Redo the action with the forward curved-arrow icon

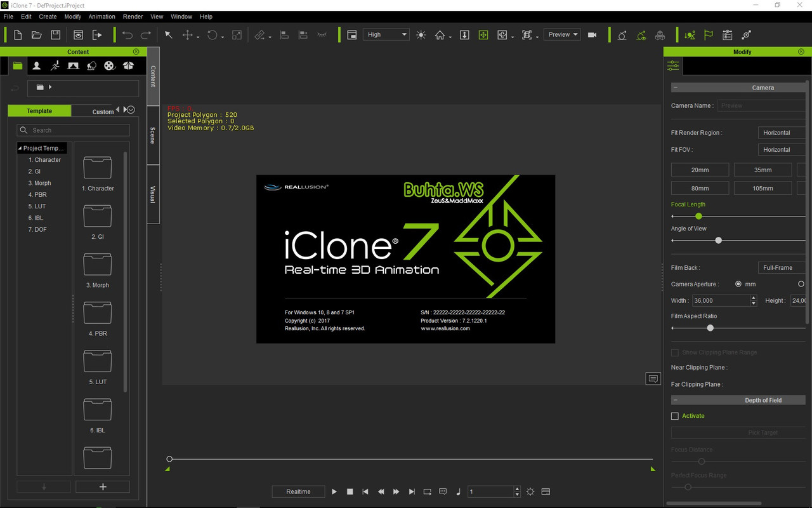[146, 35]
